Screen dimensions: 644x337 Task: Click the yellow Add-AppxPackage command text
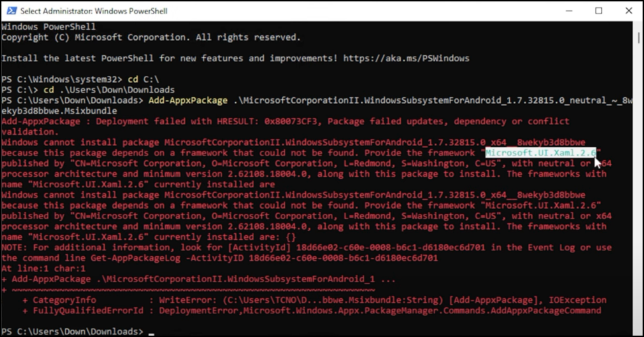[187, 101]
